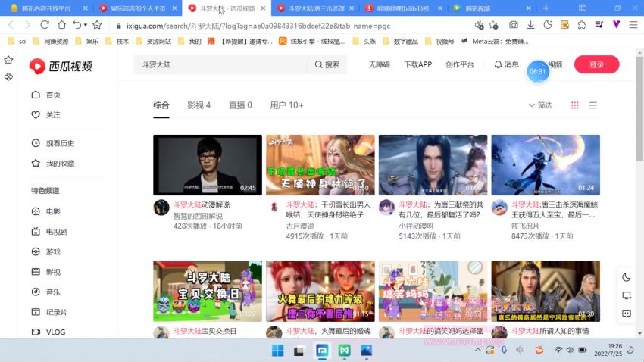Bookmark this page with the star icon
Viewport: 644px width, 362px height.
click(x=97, y=25)
